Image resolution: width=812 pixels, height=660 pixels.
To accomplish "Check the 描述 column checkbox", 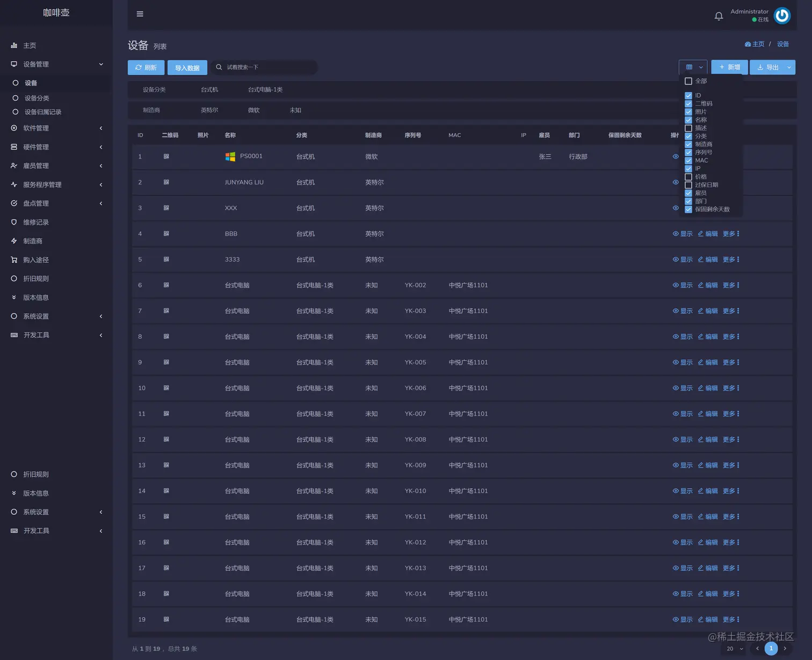I will tap(688, 128).
